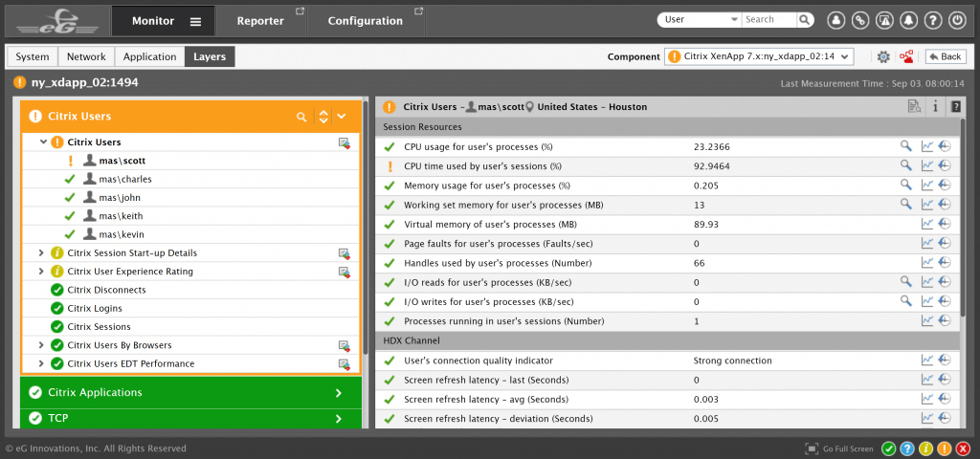The width and height of the screenshot is (980, 459).
Task: Click the black help icon in details header
Action: [955, 107]
